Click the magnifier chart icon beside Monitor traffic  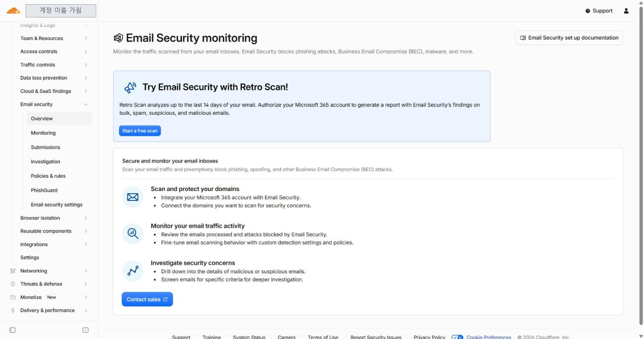[x=133, y=234]
